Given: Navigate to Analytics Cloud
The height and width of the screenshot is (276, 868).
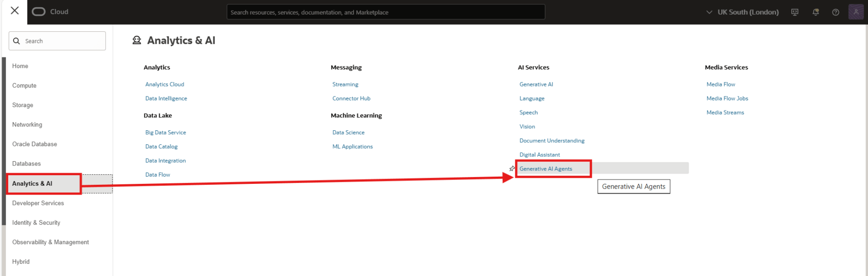Looking at the screenshot, I should 165,84.
